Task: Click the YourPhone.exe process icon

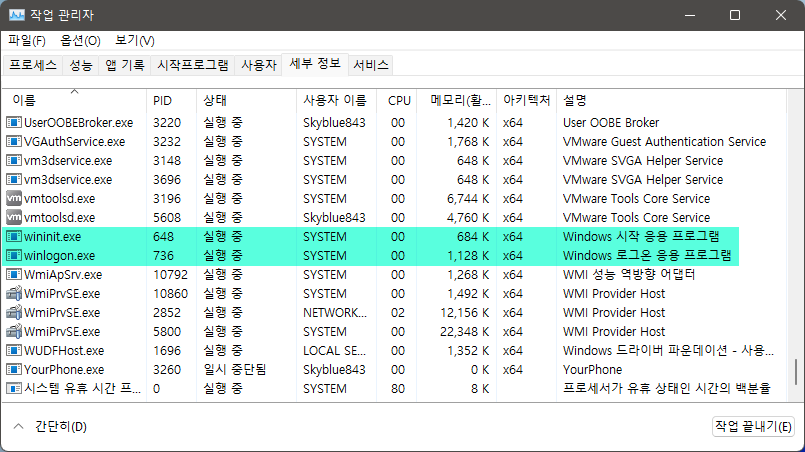Action: (x=14, y=369)
